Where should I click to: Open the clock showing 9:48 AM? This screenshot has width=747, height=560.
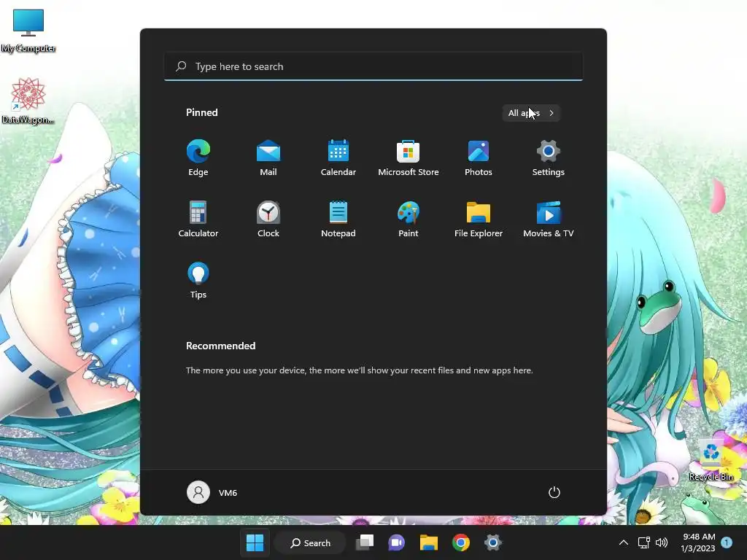[698, 542]
